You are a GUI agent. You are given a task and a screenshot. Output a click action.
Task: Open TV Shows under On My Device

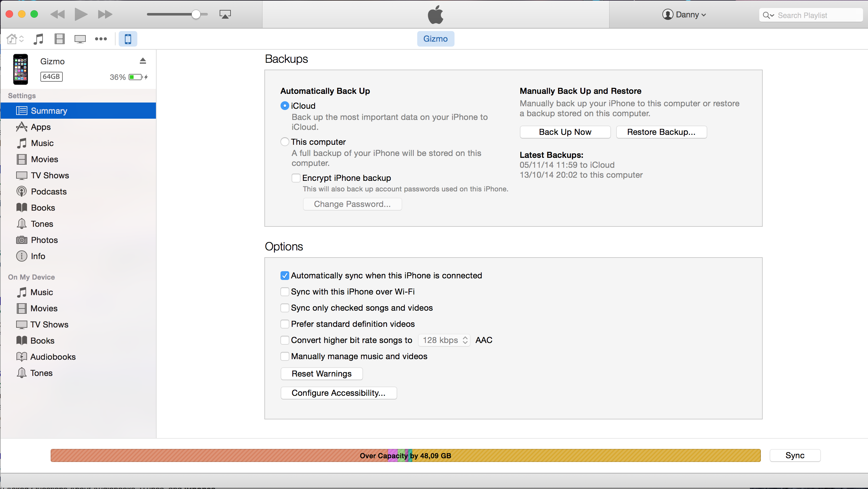[78, 325]
